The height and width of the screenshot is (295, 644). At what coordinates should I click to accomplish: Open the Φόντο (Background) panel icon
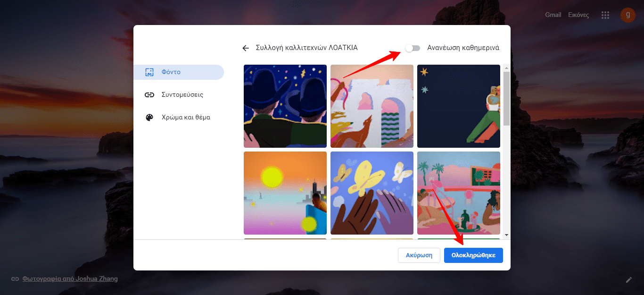click(x=149, y=72)
